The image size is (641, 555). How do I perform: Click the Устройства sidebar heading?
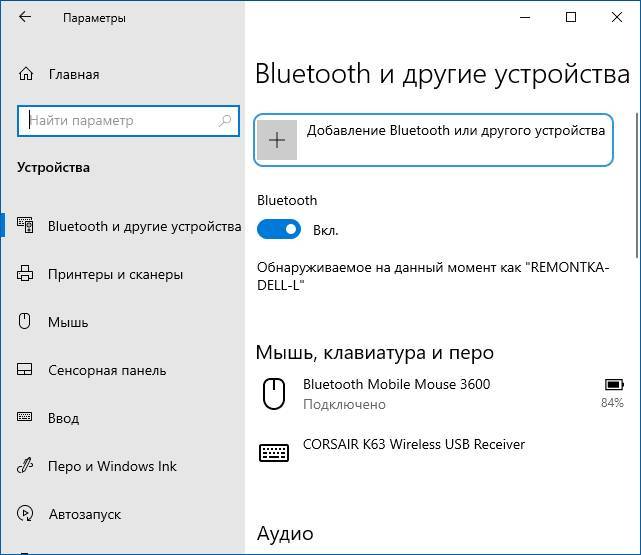54,168
